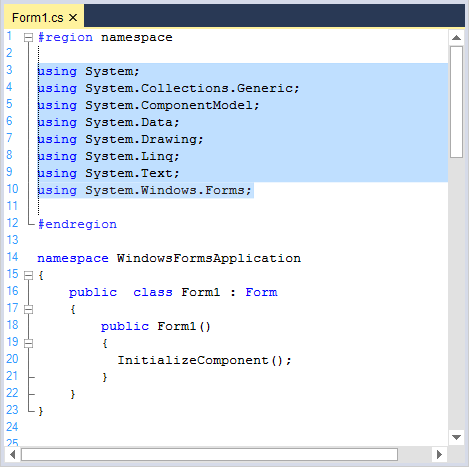469x467 pixels.
Task: Click 'System.Windows.Forms;' in the code
Action: click(168, 190)
